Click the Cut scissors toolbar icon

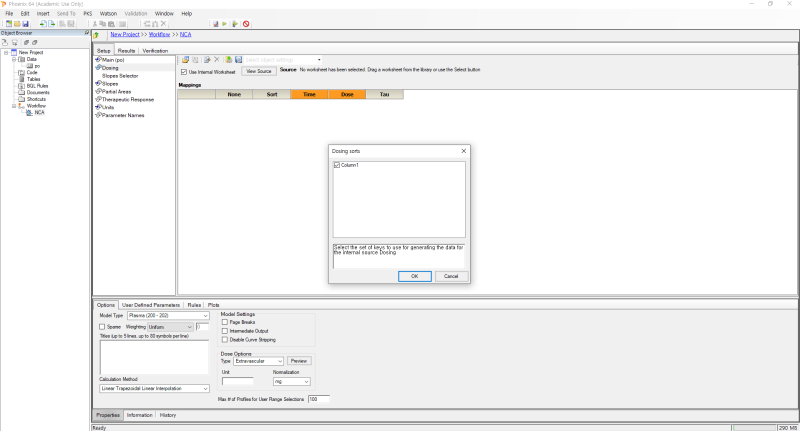95,24
